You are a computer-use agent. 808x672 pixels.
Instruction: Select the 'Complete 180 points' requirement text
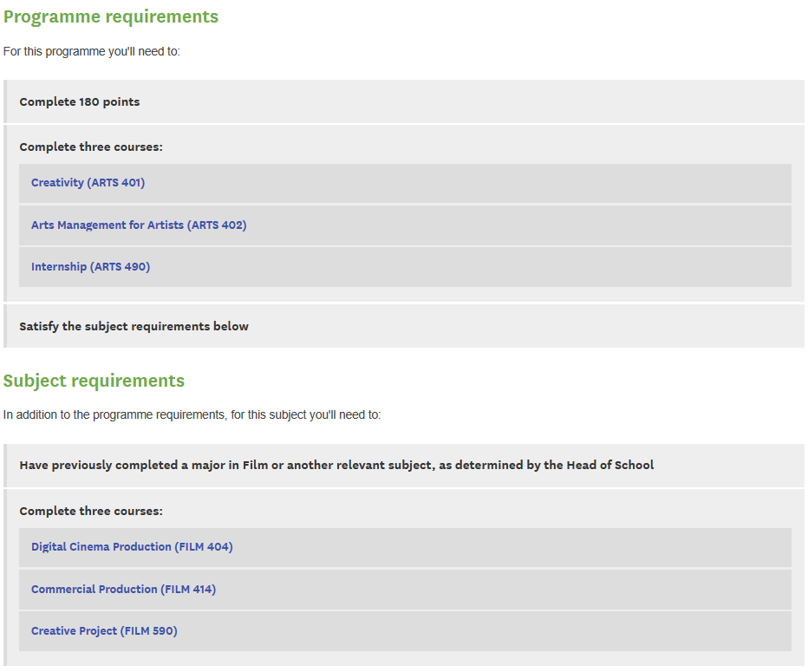(79, 102)
